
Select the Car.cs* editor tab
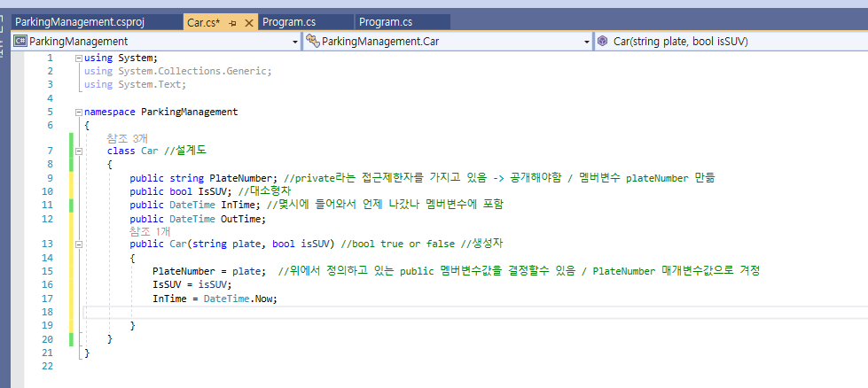pyautogui.click(x=203, y=23)
